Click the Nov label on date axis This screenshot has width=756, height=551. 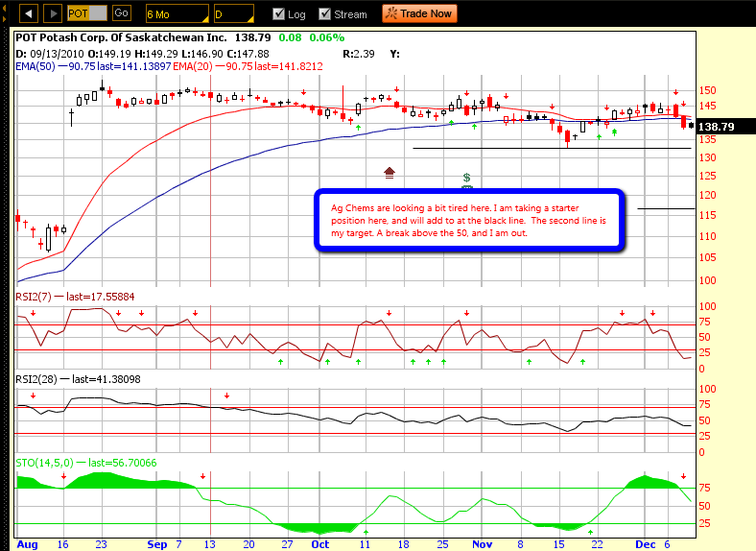(483, 544)
